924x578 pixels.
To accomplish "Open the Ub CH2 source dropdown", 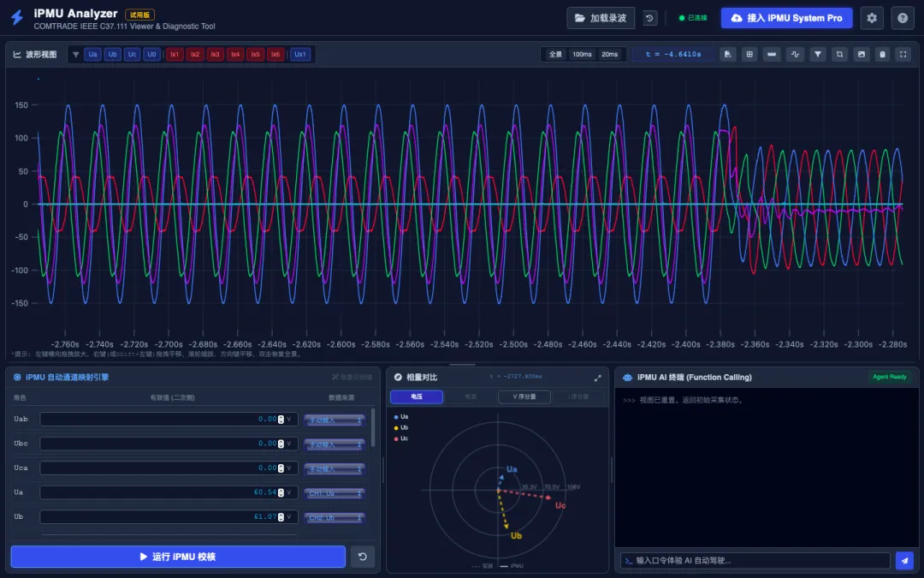I will [x=335, y=517].
